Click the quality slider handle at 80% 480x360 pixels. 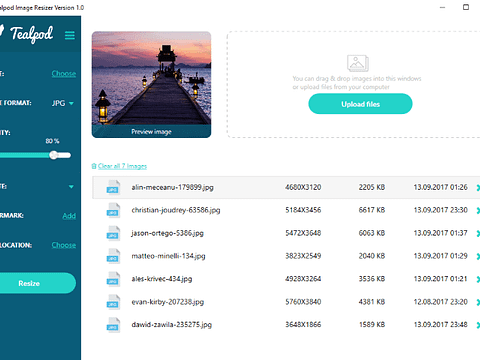53,155
